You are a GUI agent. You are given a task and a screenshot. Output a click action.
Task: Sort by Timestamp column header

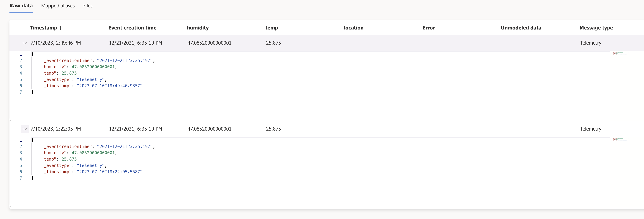click(x=43, y=28)
